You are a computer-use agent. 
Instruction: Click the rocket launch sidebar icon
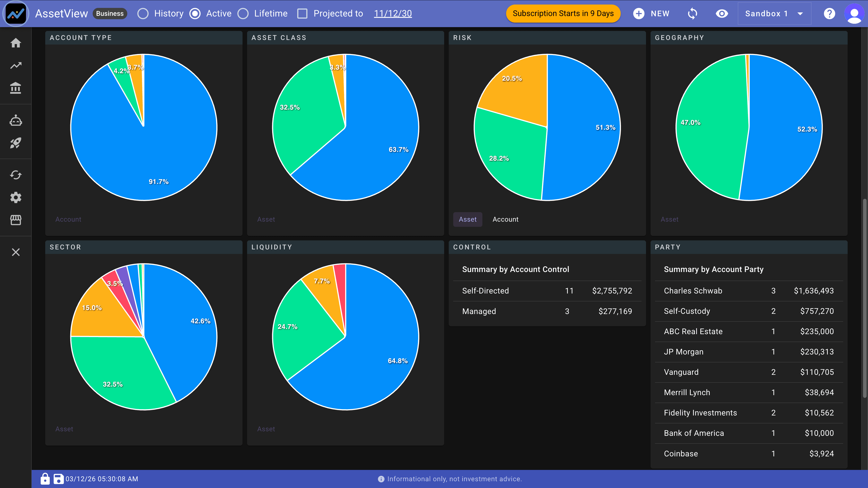[16, 143]
